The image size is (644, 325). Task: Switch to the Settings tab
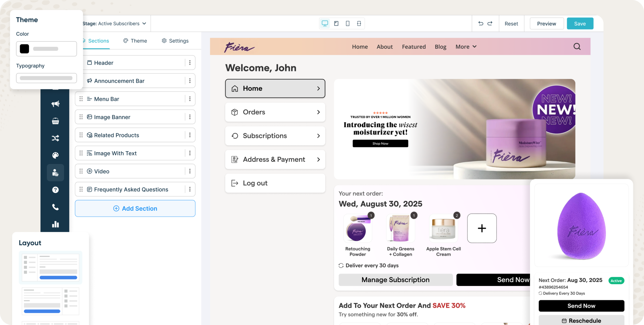[x=175, y=41]
